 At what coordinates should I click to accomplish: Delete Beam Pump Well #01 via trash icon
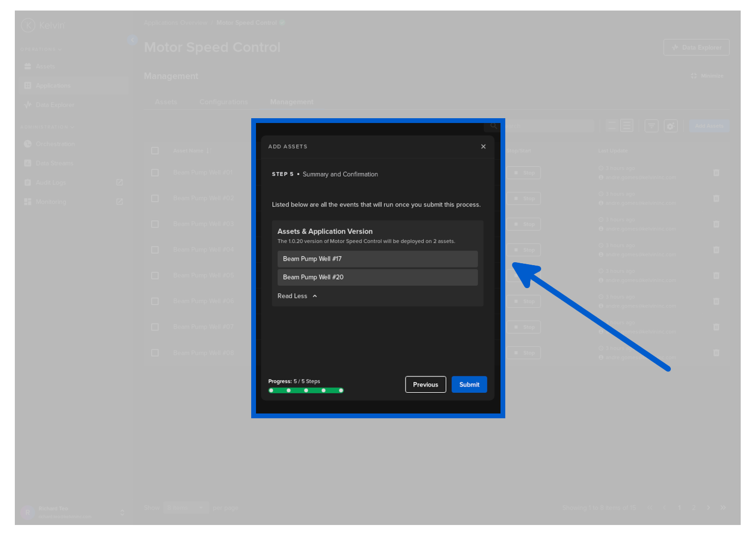coord(716,173)
